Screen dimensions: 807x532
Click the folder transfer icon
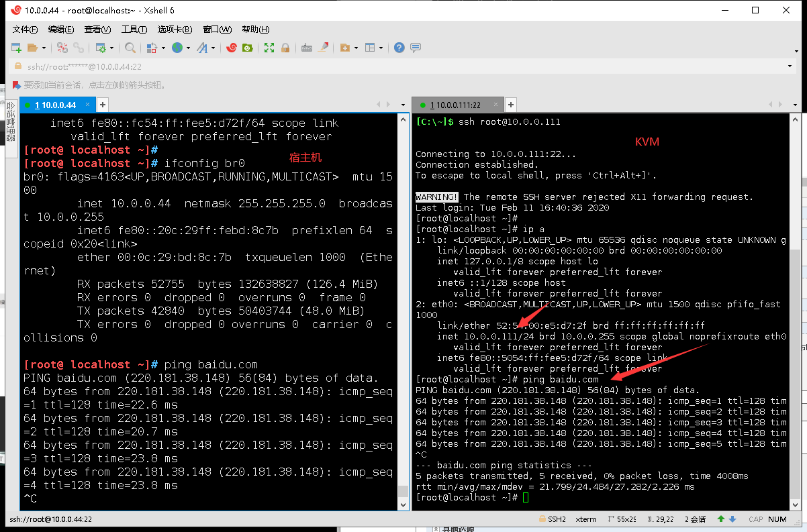pos(344,48)
